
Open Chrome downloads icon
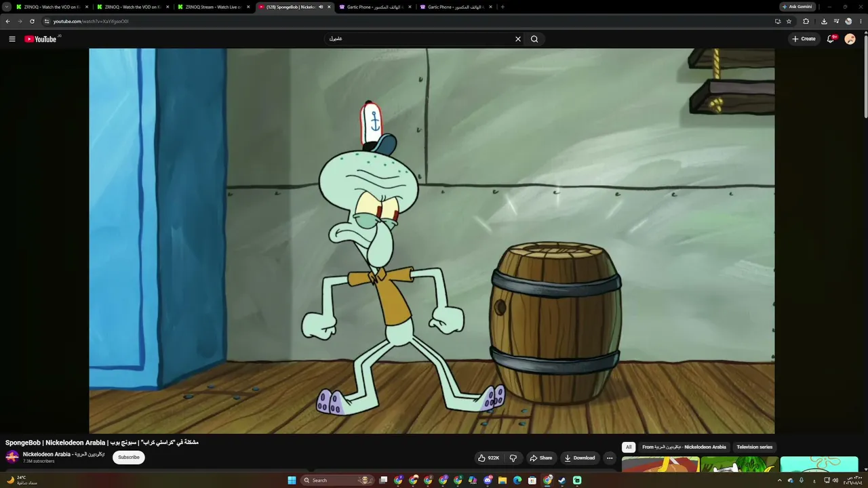(x=824, y=21)
